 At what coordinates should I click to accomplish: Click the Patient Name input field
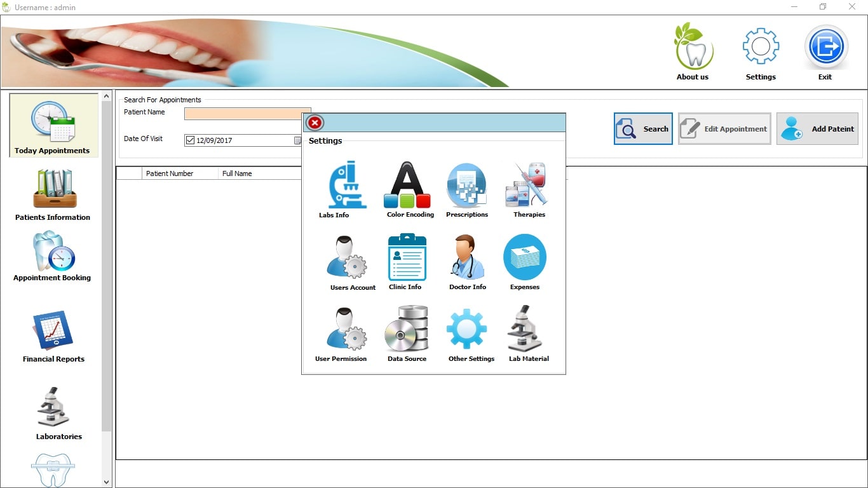coord(248,114)
